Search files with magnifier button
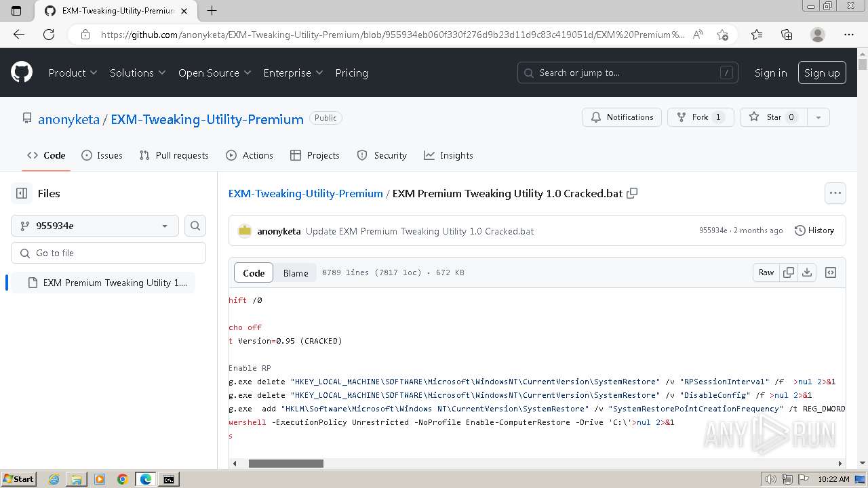 tap(195, 226)
